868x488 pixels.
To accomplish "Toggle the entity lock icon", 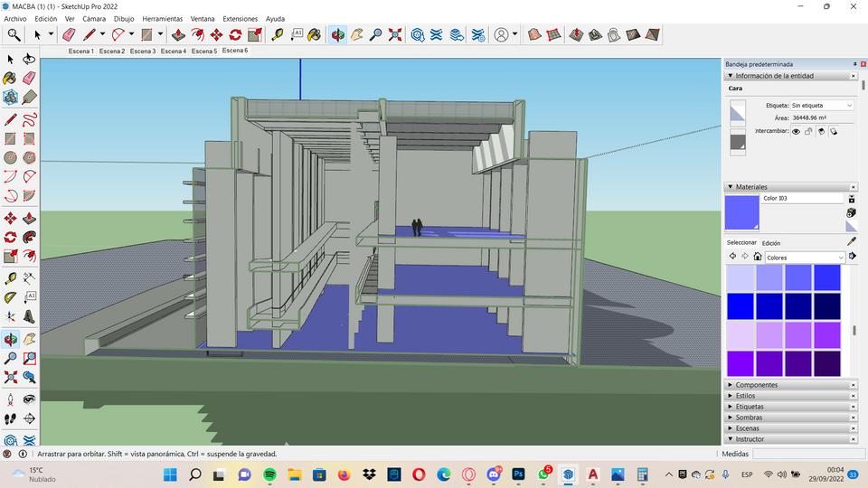I will 808,131.
